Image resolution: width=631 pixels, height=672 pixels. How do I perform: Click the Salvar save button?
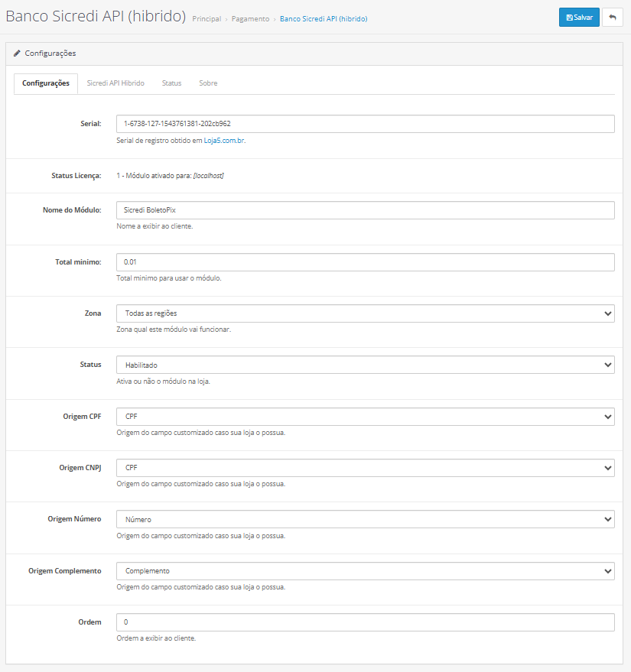tap(578, 18)
